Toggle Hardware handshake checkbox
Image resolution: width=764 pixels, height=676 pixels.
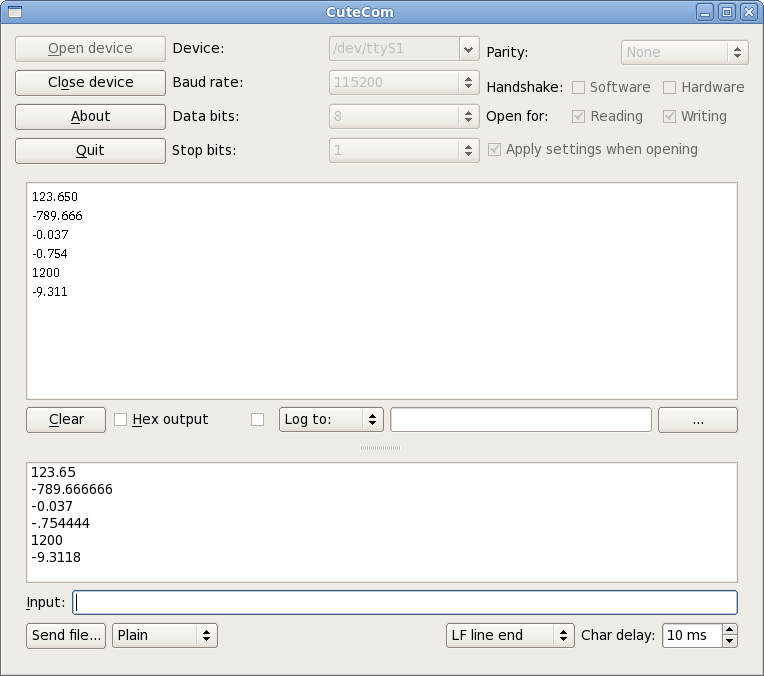(x=669, y=87)
